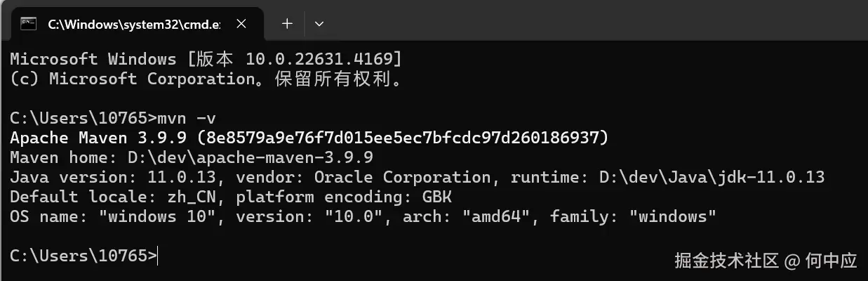
Task: Close the cmd.exe tab
Action: [x=241, y=24]
